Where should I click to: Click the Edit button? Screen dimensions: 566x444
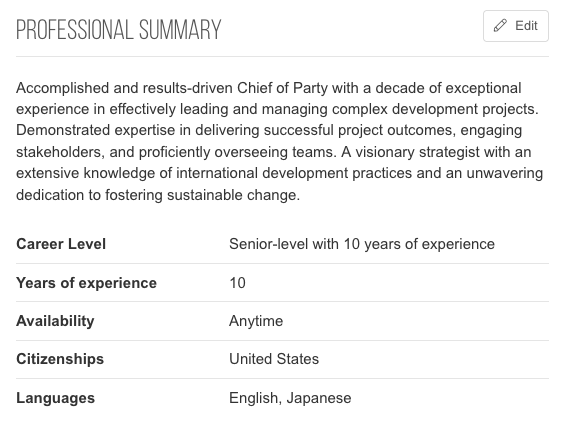click(x=515, y=26)
